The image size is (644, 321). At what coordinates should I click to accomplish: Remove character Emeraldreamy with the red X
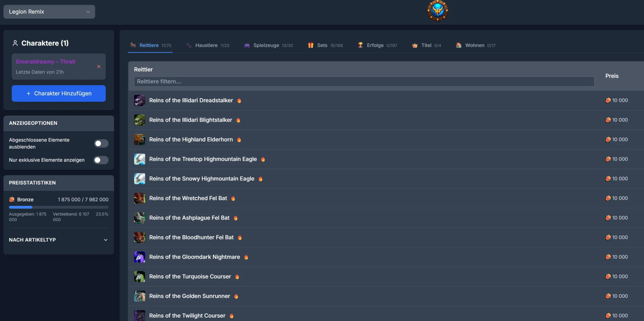tap(99, 67)
